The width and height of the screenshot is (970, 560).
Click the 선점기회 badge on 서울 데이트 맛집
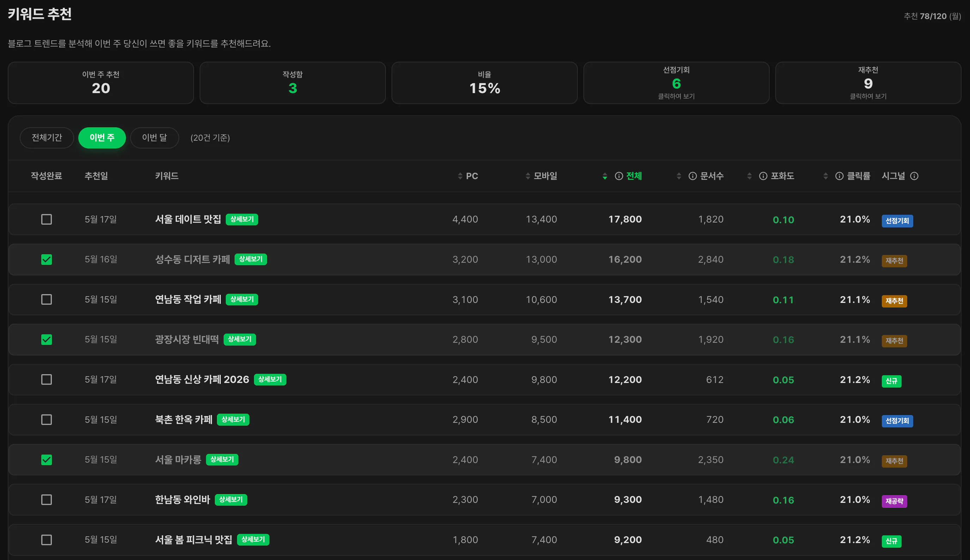tap(897, 221)
